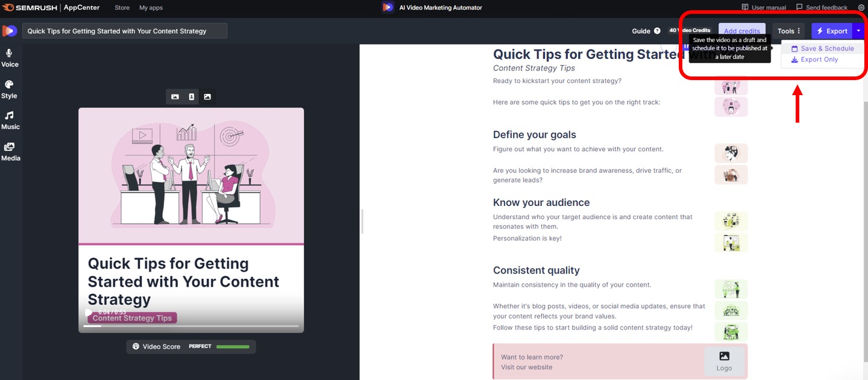The image size is (868, 380).
Task: Open the Media panel
Action: [10, 151]
